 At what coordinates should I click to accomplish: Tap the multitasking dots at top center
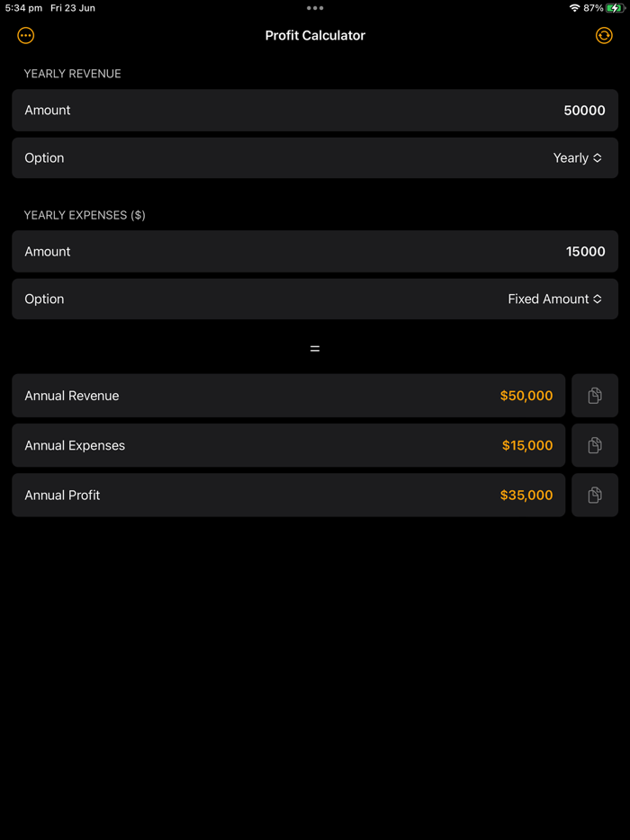point(315,8)
